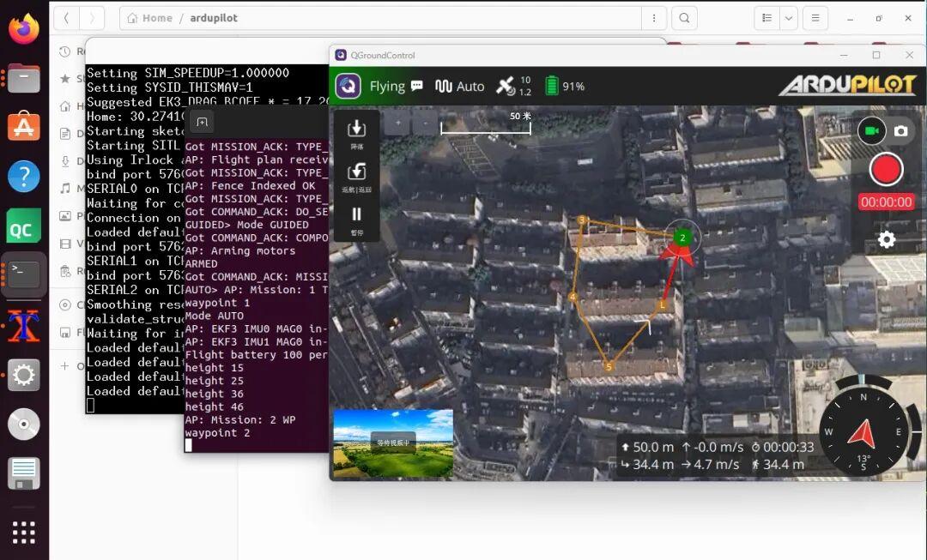Zoom in on the map with plus button
Screen dimensions: 927x560
point(398,123)
